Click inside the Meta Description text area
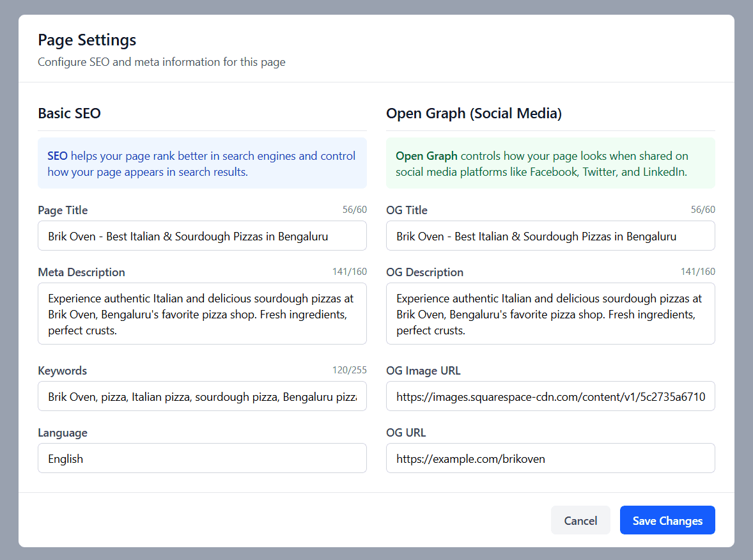The width and height of the screenshot is (753, 560). [x=202, y=313]
